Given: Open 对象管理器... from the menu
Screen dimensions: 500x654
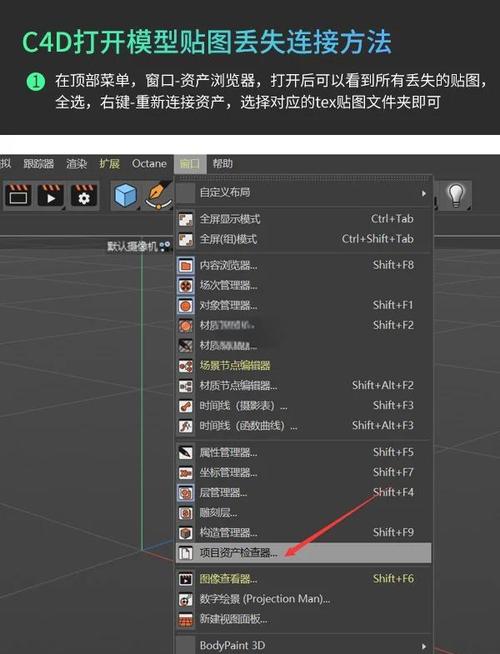Looking at the screenshot, I should [x=303, y=305].
